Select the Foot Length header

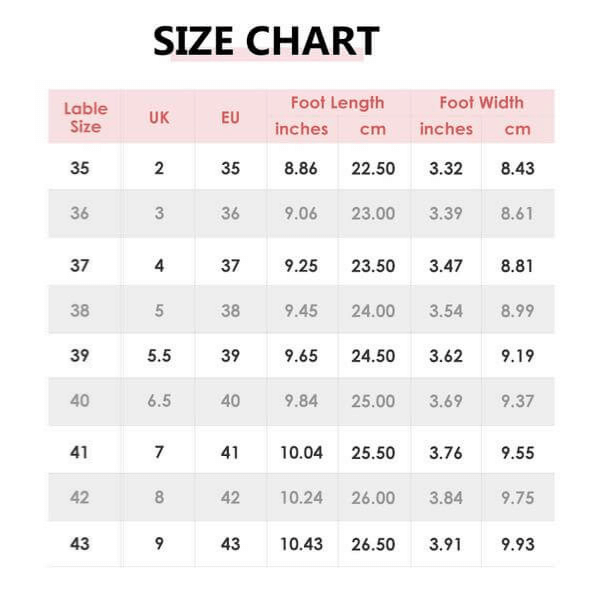tap(337, 102)
